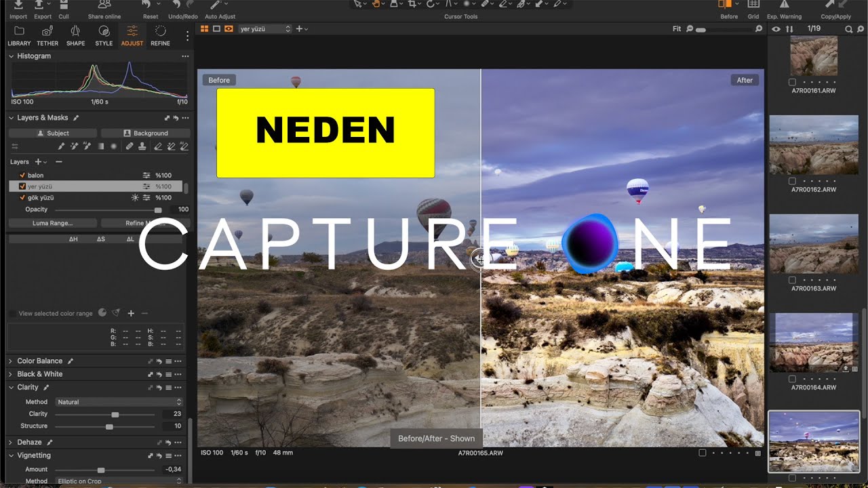868x488 pixels.
Task: Click the Import toolbar icon
Action: click(x=18, y=5)
